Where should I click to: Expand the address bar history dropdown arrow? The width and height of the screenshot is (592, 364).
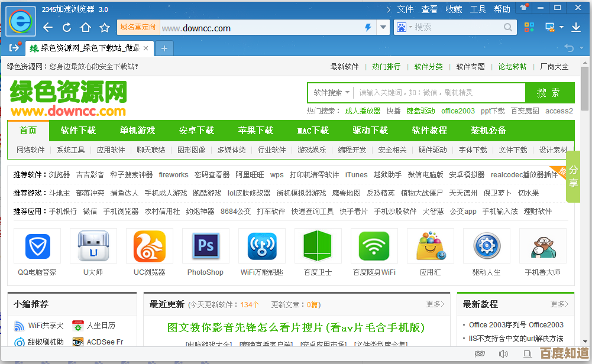point(383,28)
